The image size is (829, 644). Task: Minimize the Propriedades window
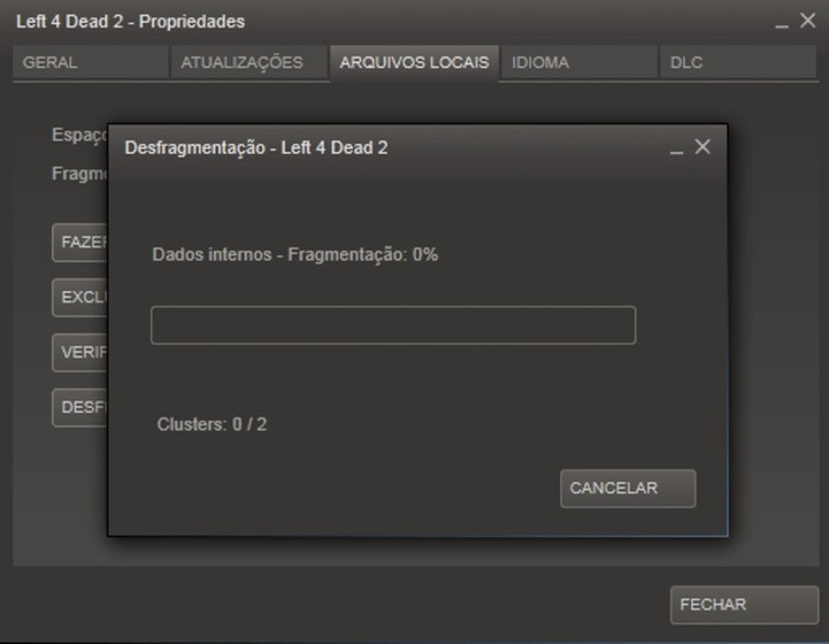[x=782, y=22]
